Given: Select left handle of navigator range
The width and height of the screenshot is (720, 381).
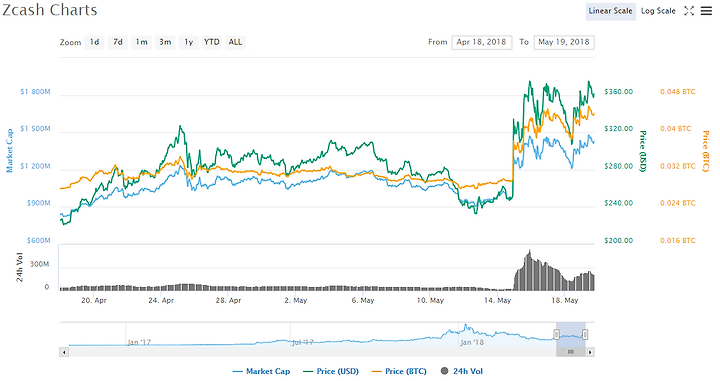Looking at the screenshot, I should (557, 334).
